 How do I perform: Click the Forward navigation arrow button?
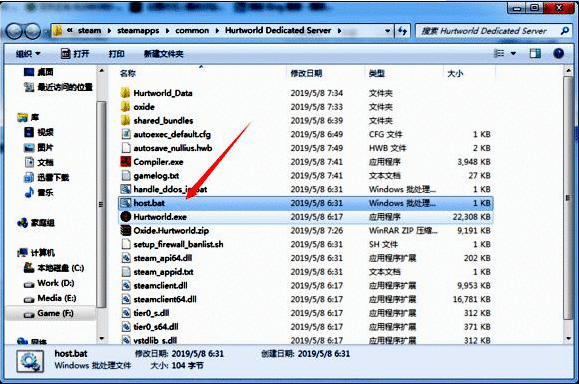click(x=33, y=31)
